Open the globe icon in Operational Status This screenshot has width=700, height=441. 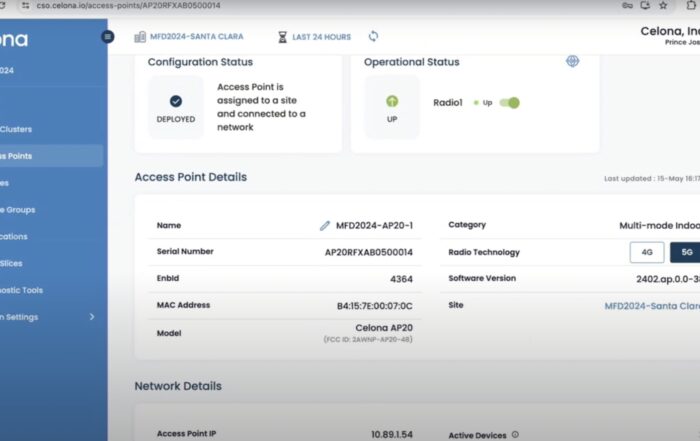click(572, 61)
